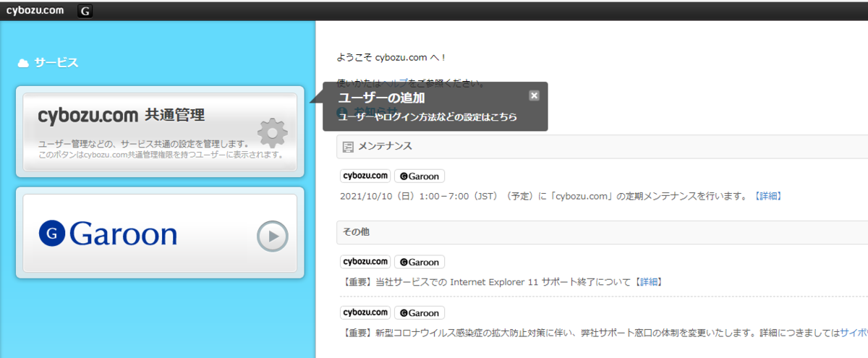Click the メンテナンス section header icon

[348, 146]
